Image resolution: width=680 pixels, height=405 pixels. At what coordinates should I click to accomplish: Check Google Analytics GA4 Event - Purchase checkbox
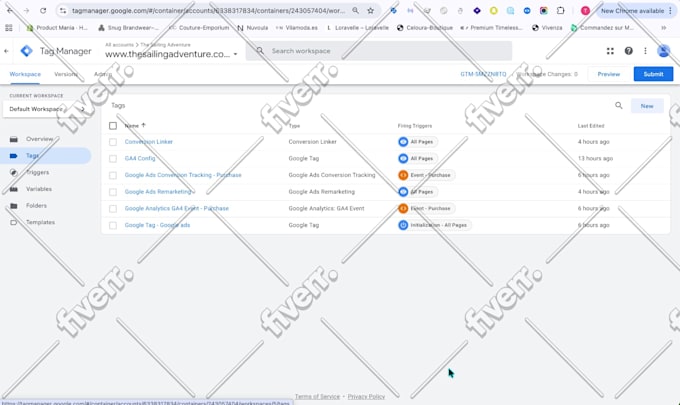tap(113, 209)
